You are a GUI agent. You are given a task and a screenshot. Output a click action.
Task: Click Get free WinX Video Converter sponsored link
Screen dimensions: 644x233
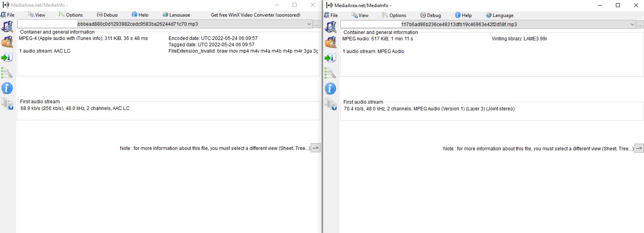[x=256, y=15]
